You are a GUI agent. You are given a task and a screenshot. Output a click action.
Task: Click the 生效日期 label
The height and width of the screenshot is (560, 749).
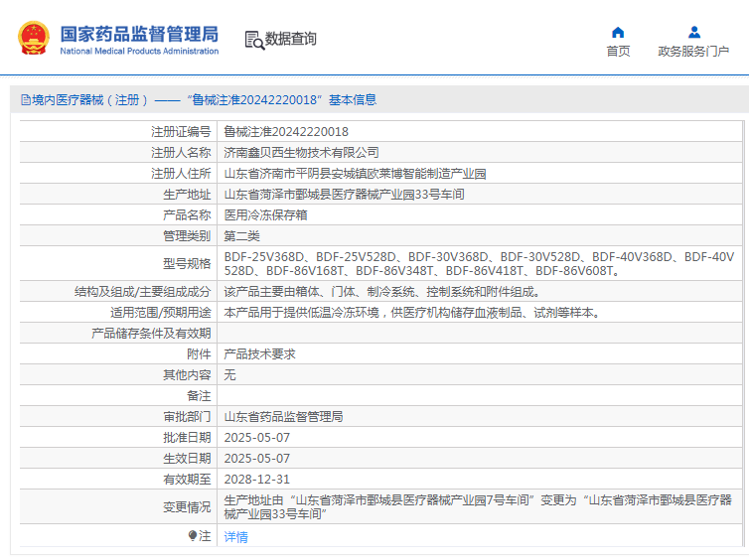point(187,459)
